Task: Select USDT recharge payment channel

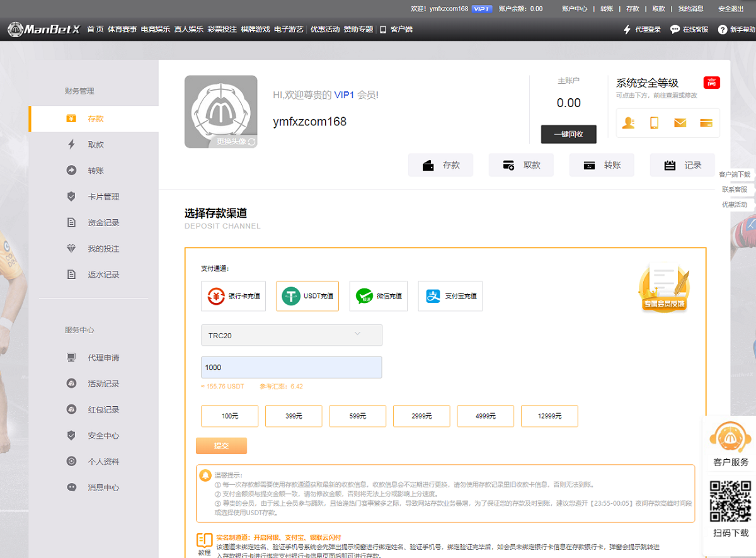Action: tap(307, 296)
